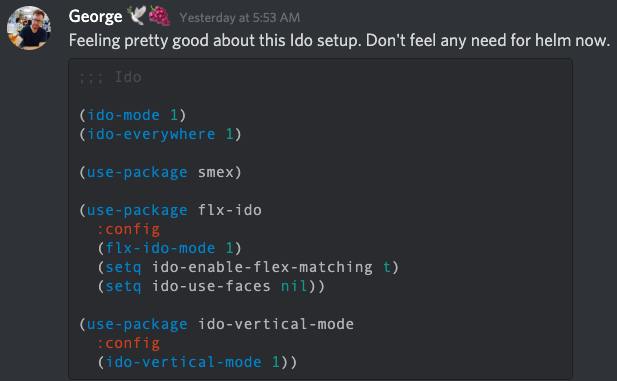This screenshot has width=617, height=381.
Task: Click the message text about Ido setup
Action: 339,41
